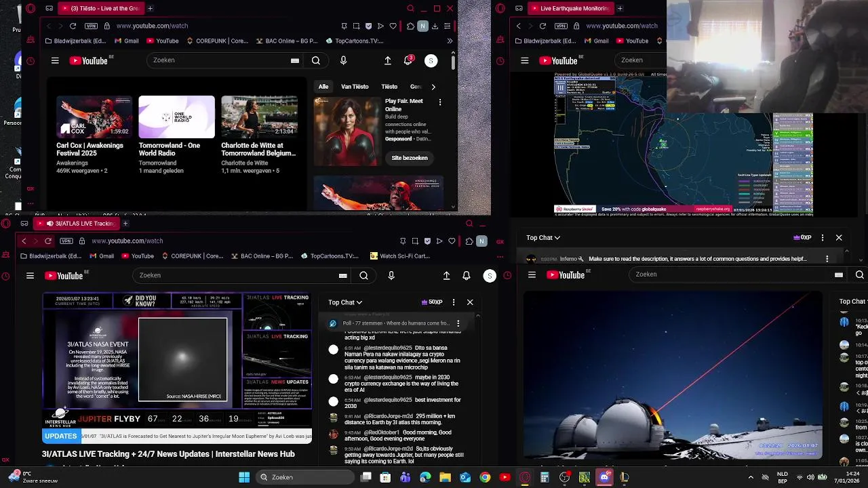Open GX Corner icon in 3I/ATLAS window sidebar

[x=5, y=460]
